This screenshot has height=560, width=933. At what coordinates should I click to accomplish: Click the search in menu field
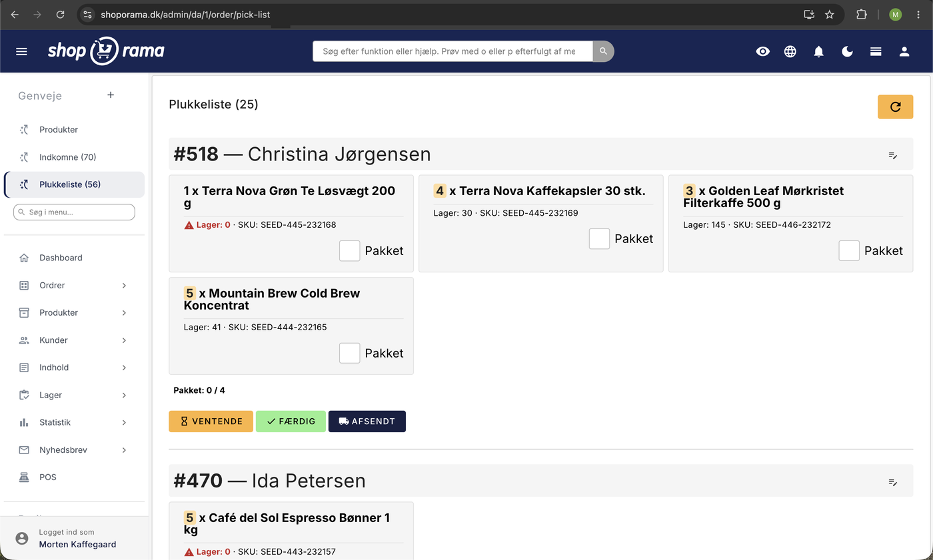click(x=74, y=212)
